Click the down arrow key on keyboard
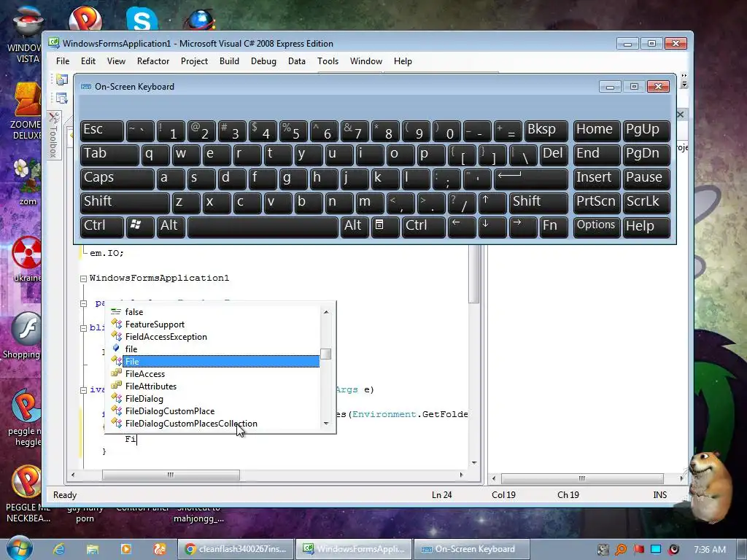Screen dimensions: 747x560 point(492,227)
